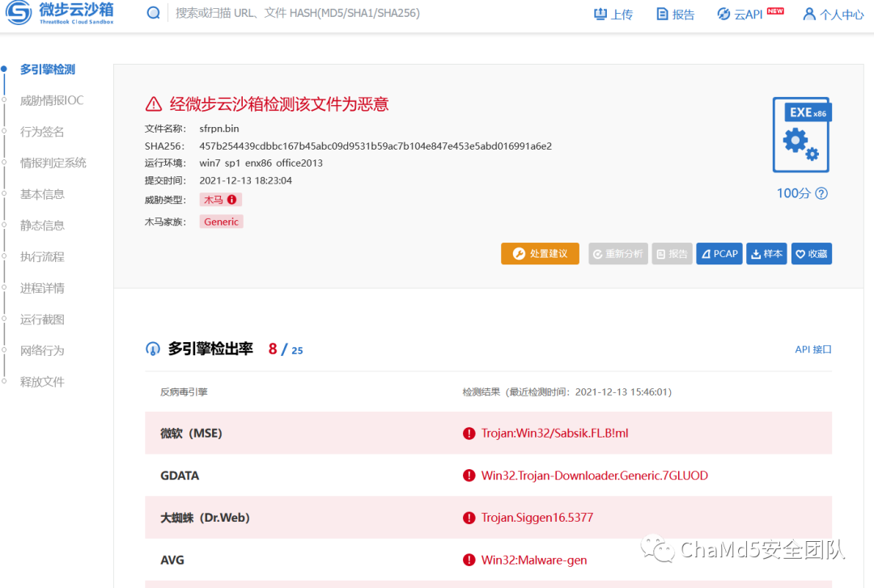Click the alert icon beside Win32.Trojan-Downloader.Generic.7GLUOD

469,476
